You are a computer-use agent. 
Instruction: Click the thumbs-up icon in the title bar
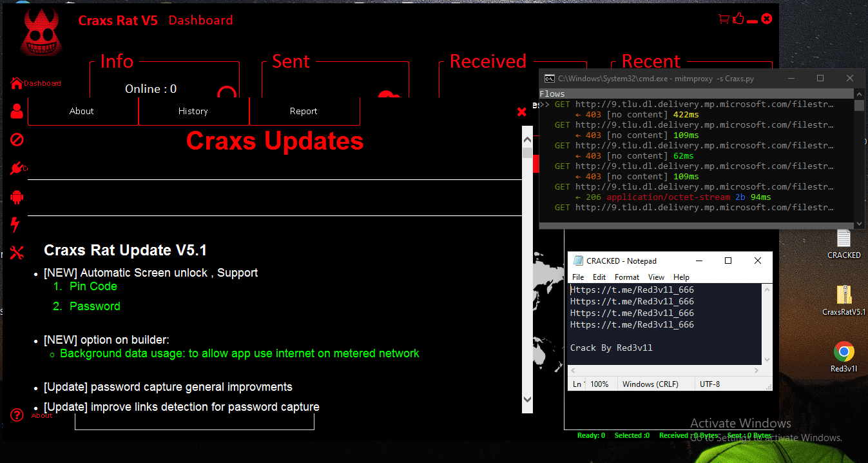738,19
